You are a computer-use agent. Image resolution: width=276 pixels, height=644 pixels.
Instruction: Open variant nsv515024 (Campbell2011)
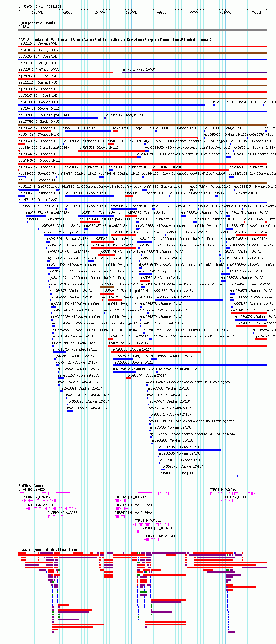(x=75, y=350)
